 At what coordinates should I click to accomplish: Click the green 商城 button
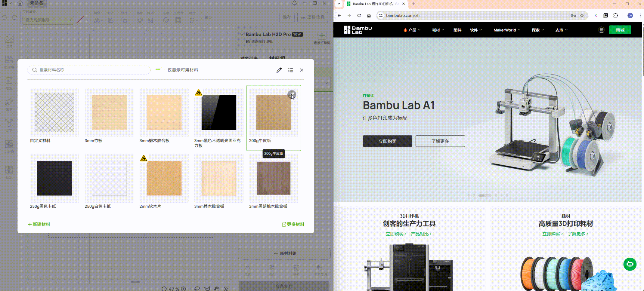pos(620,30)
